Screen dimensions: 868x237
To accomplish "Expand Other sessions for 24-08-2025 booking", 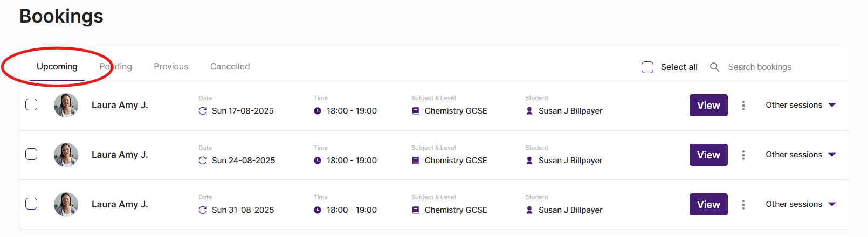I will click(x=801, y=155).
